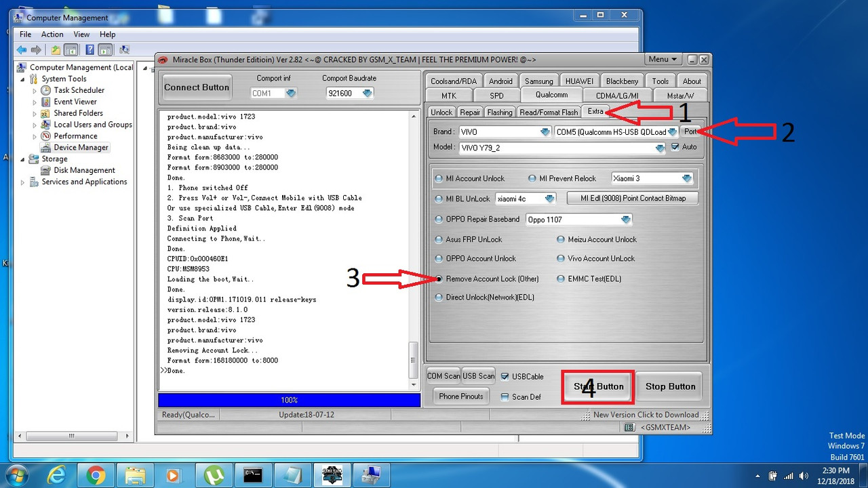
Task: Open Google Chrome from taskbar
Action: (x=96, y=476)
